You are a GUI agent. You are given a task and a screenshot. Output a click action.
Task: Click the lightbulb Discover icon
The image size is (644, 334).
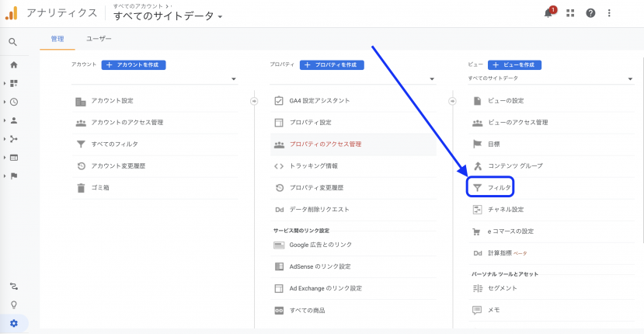pyautogui.click(x=13, y=304)
